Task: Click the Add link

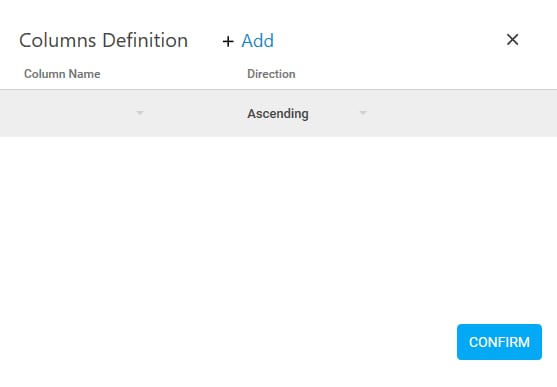Action: pyautogui.click(x=258, y=41)
